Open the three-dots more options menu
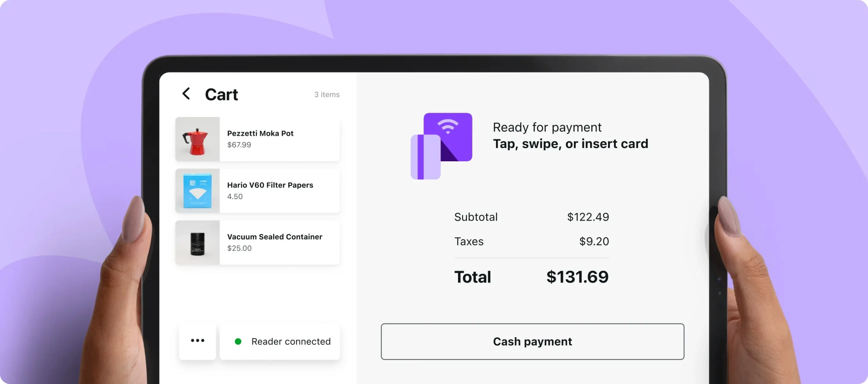Viewport: 868px width, 384px height. [x=197, y=341]
